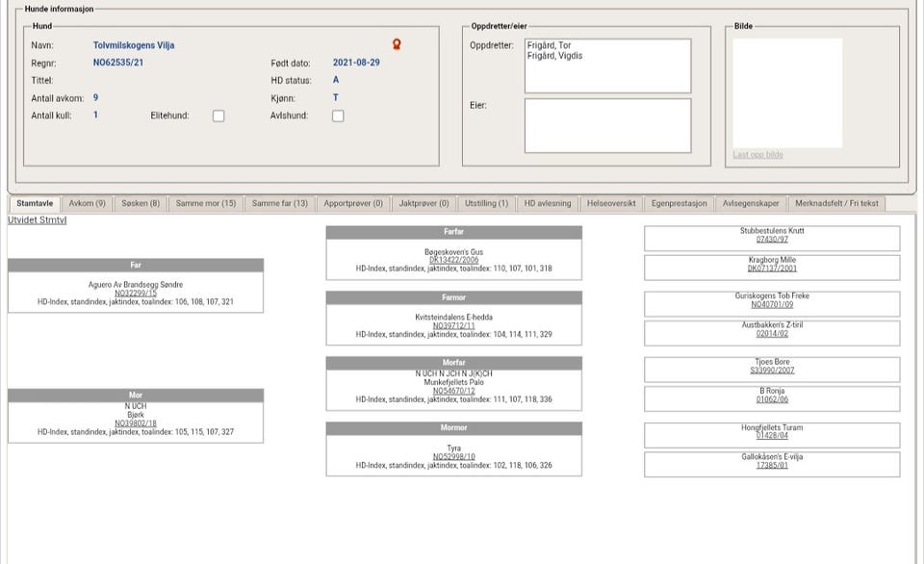Open the Apportprøver (0) tab
The image size is (924, 564).
(353, 203)
